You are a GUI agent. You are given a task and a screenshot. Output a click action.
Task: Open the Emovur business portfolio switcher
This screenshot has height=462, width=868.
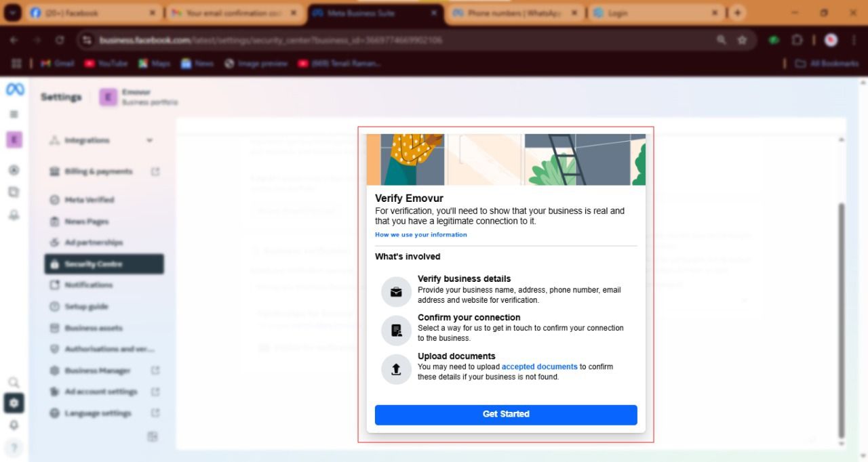(x=139, y=97)
